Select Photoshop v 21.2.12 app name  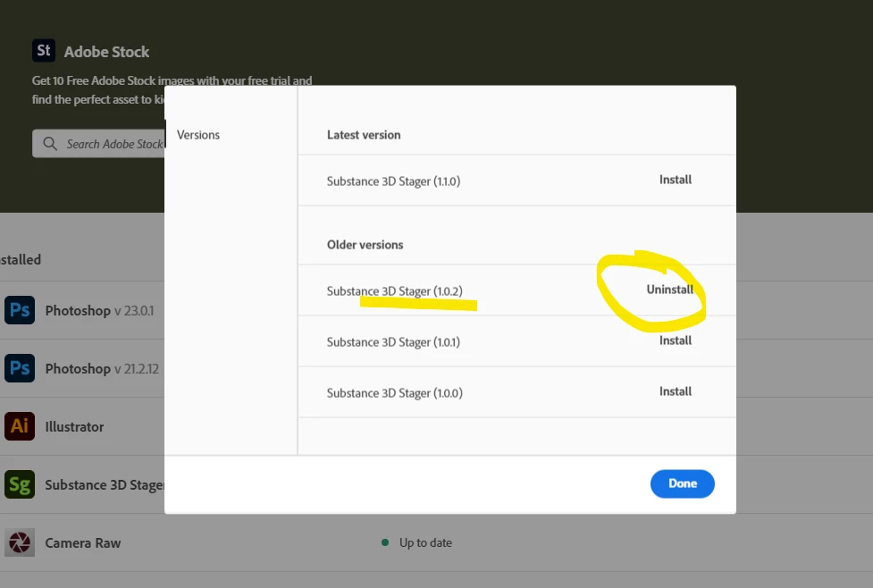click(102, 368)
